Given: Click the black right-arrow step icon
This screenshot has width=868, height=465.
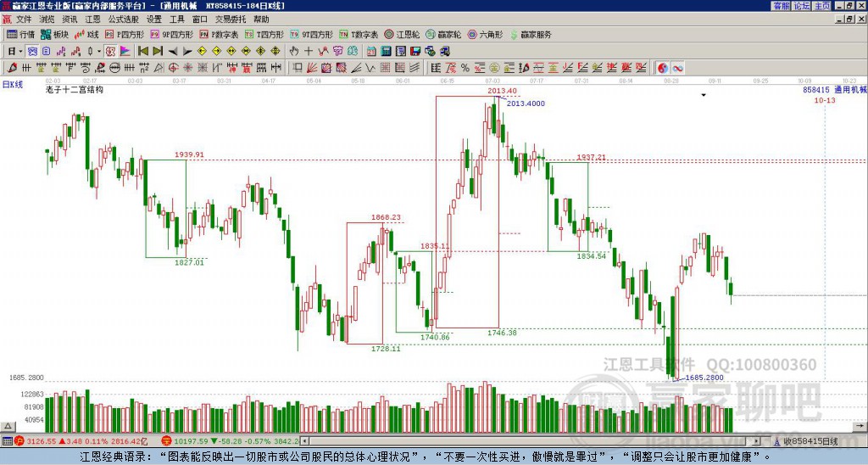Looking at the screenshot, I should (x=187, y=51).
